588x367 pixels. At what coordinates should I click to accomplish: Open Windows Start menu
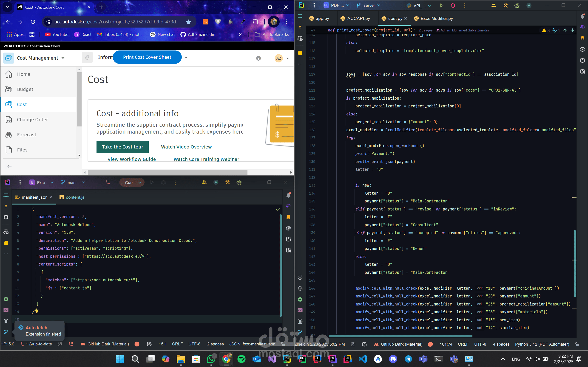click(x=120, y=359)
